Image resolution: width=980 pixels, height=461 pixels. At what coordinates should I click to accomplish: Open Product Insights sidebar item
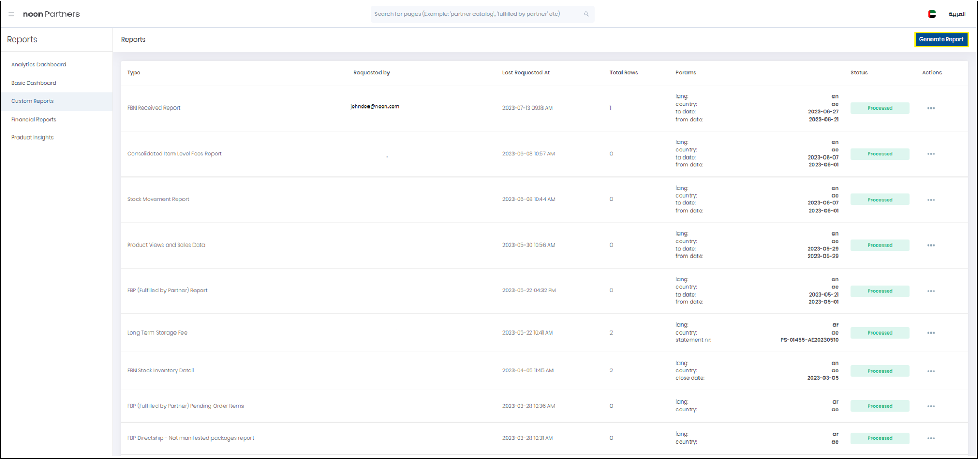coord(32,138)
